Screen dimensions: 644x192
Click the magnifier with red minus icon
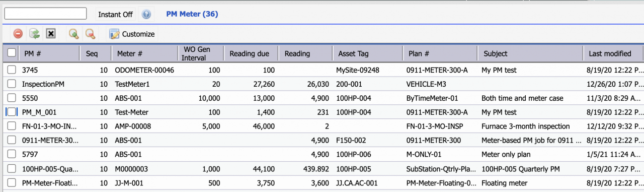point(90,34)
